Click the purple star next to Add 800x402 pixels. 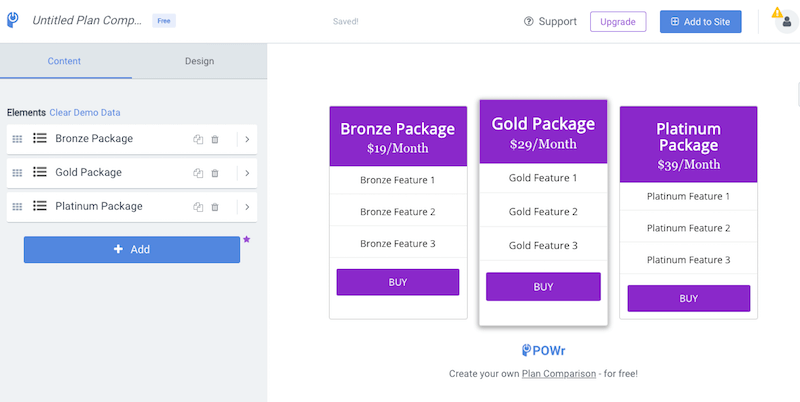[246, 239]
